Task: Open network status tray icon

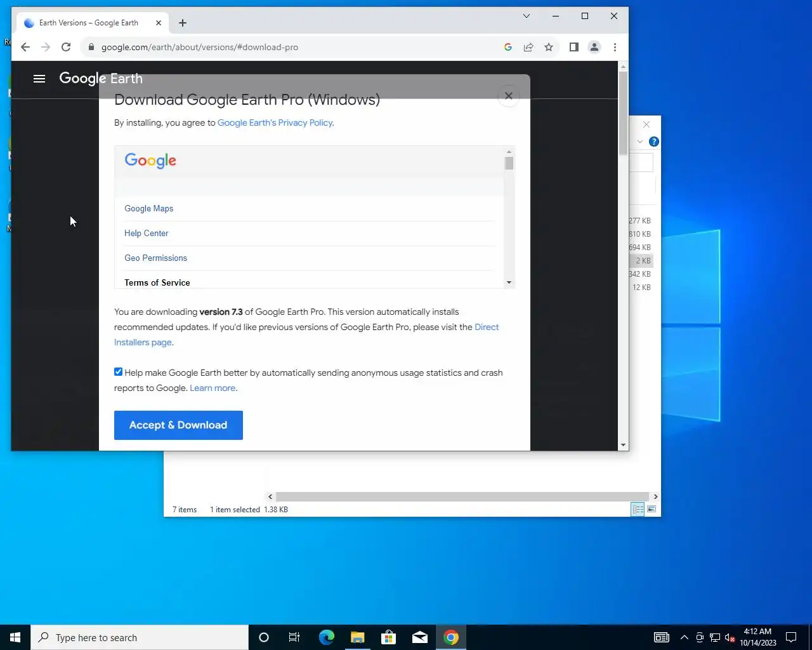Action: click(714, 637)
